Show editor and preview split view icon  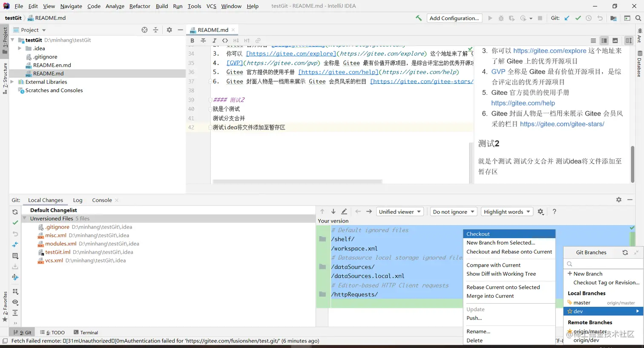pos(604,40)
